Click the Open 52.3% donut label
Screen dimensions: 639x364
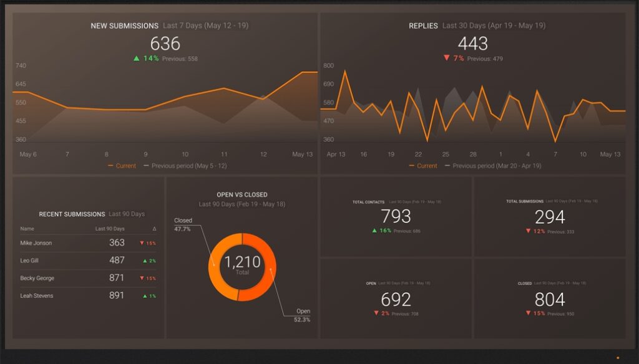302,315
